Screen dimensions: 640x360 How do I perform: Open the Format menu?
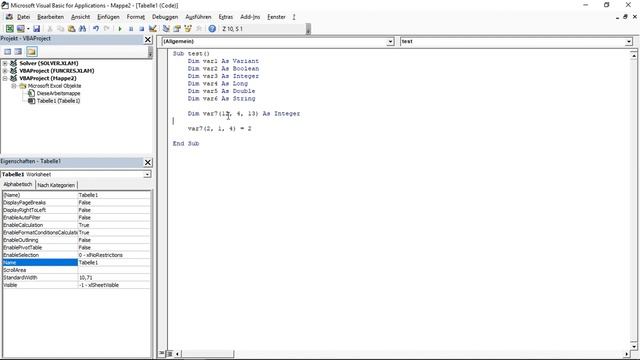point(136,17)
